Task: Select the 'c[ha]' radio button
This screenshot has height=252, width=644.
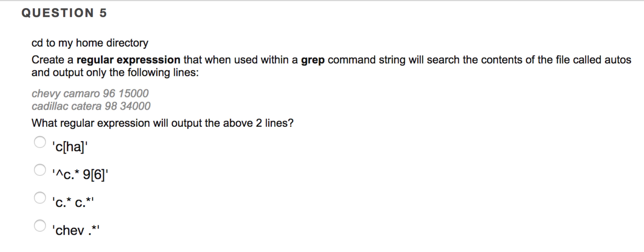Action: click(x=40, y=142)
